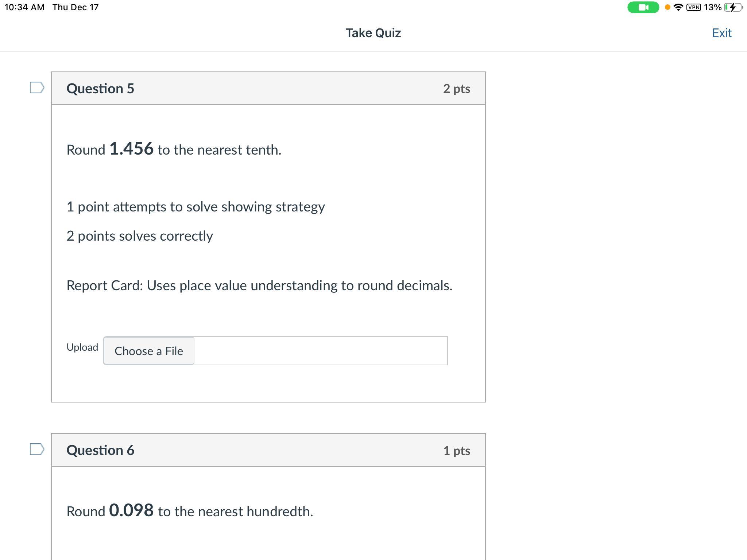The image size is (747, 560).
Task: Click the 1 pts label
Action: [x=456, y=451]
